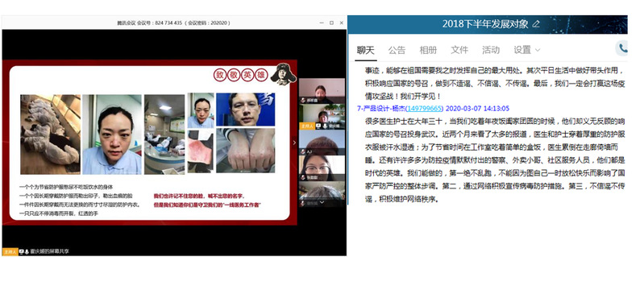
Task: Select the 活动 tab
Action: [x=491, y=50]
